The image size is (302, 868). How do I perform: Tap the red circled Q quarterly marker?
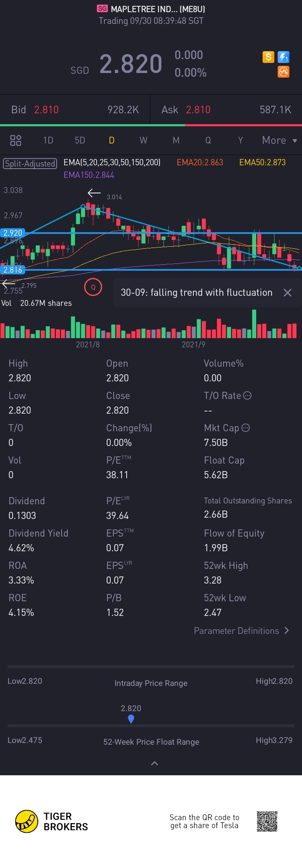point(93,287)
